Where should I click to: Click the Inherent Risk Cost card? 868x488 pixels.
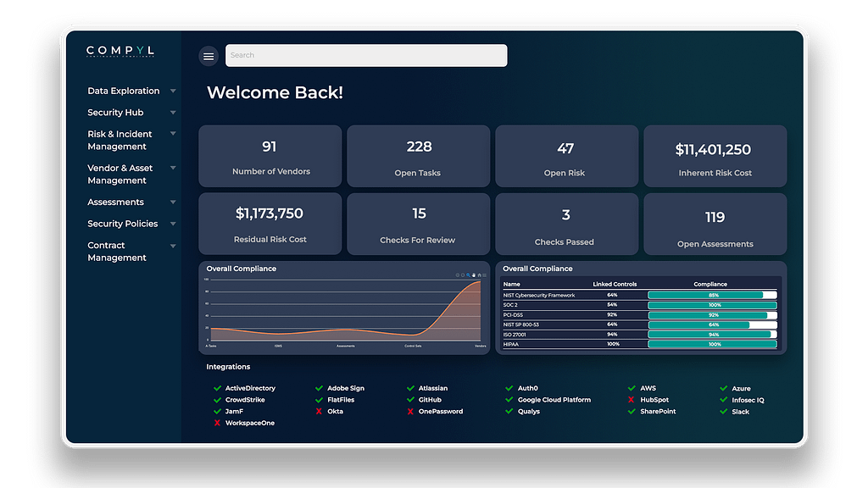[x=715, y=156]
